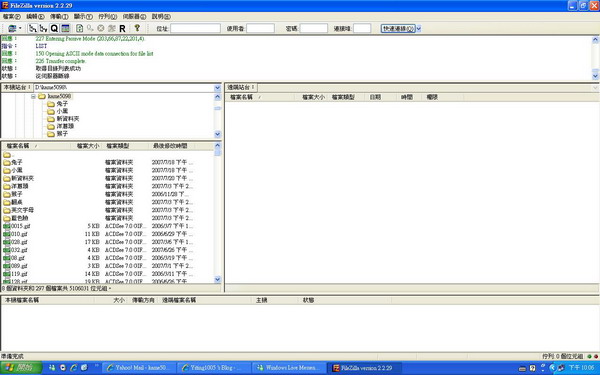600x375 pixels.
Task: Click the Reconnect R icon
Action: point(122,28)
